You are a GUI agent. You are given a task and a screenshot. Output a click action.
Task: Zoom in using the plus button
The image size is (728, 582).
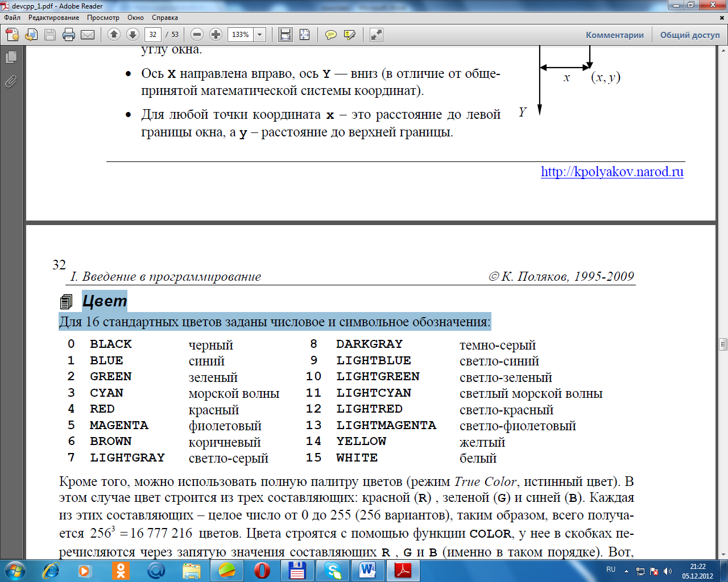(216, 35)
